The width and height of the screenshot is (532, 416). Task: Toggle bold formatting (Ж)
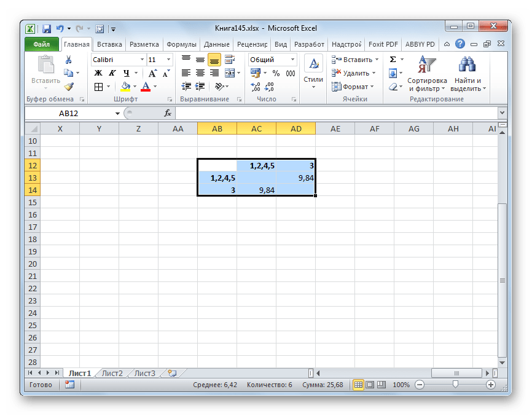[x=98, y=73]
